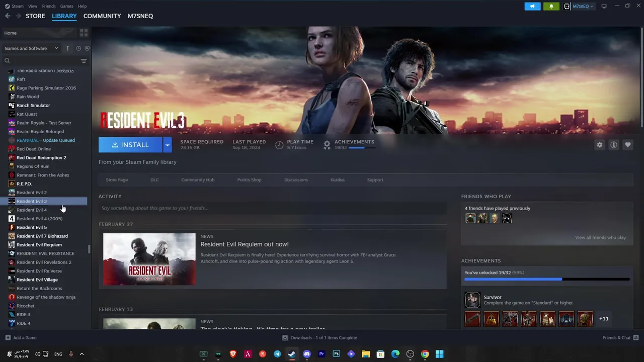Open Microsoft Edge from the taskbar
This screenshot has height=362, width=644.
coord(395,354)
